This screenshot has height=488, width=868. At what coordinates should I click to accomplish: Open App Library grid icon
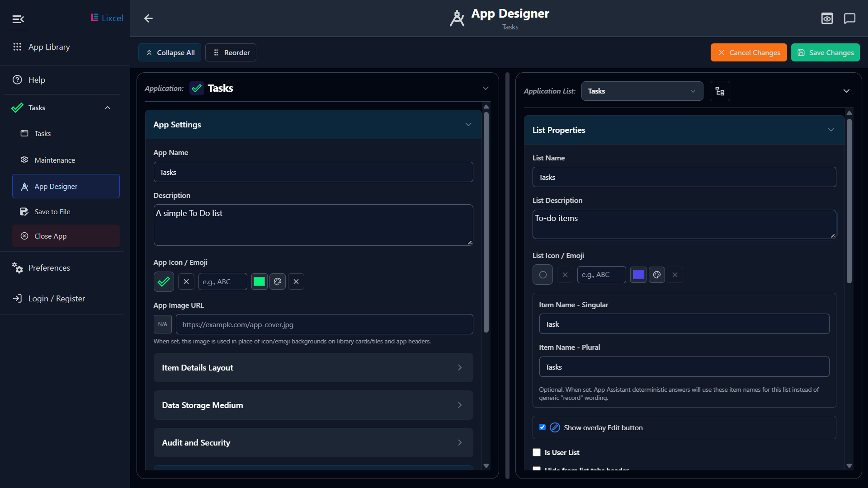pos(17,47)
